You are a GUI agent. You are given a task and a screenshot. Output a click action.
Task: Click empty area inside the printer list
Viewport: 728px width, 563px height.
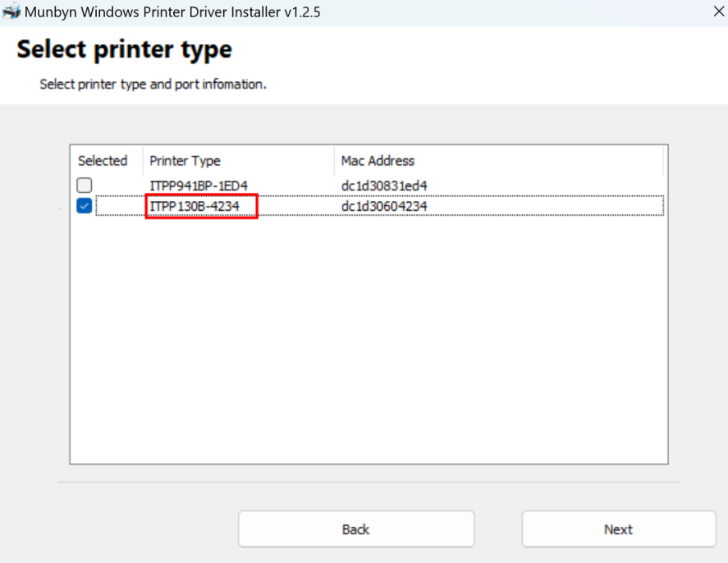pyautogui.click(x=369, y=345)
